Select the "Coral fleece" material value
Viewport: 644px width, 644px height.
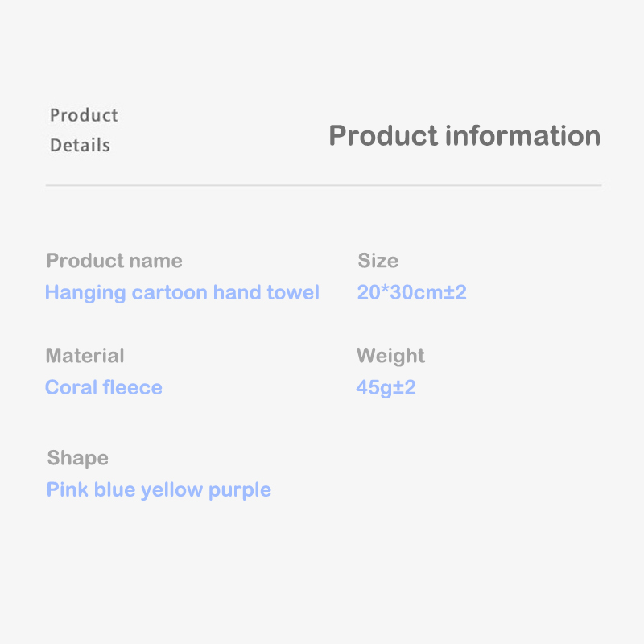coord(104,387)
